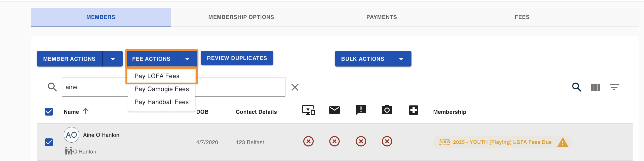Screen dimensions: 644x161
Task: Open the column chooser icon
Action: coord(596,87)
